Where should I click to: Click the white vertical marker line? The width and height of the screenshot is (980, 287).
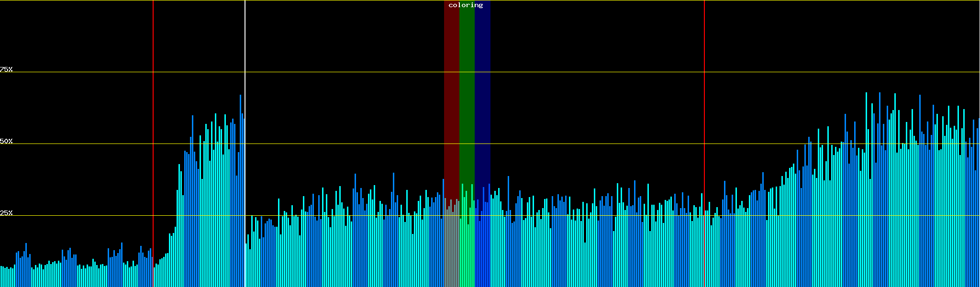tap(245, 48)
